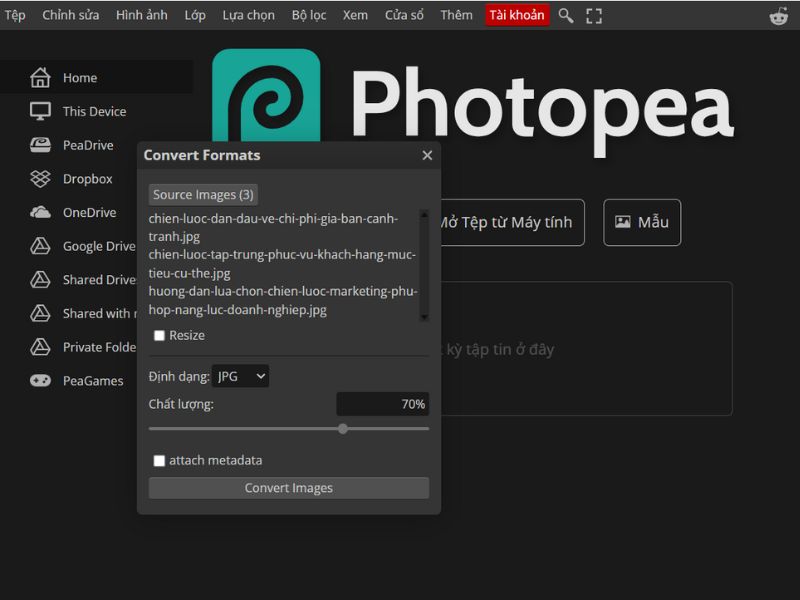Open the Lớp menu
800x600 pixels.
[195, 15]
